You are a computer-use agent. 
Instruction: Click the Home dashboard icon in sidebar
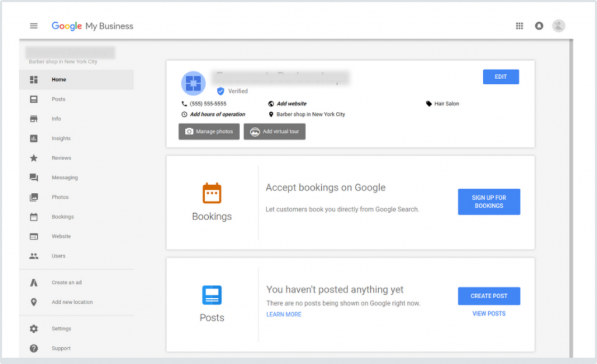point(34,79)
